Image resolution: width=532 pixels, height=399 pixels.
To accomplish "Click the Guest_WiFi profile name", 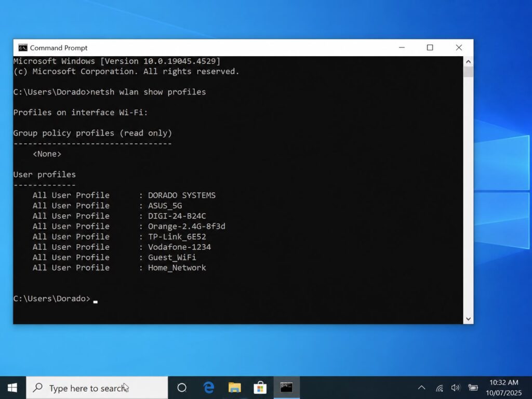I will 172,258.
